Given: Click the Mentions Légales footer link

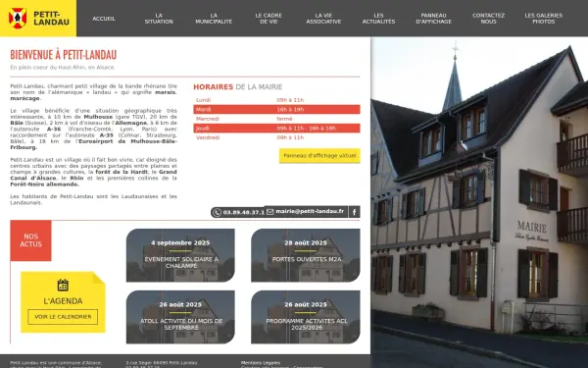Looking at the screenshot, I should (261, 363).
